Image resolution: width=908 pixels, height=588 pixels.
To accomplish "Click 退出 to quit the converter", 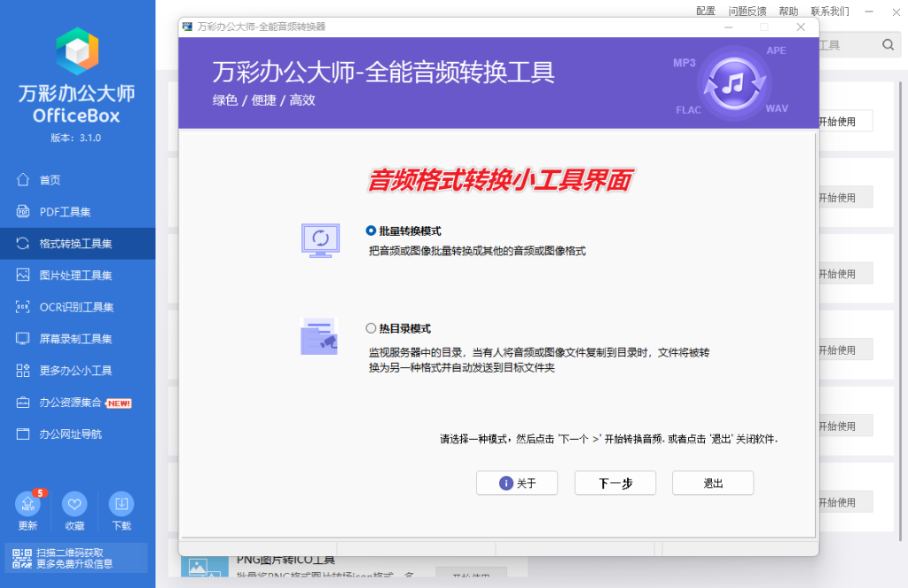I will [x=712, y=482].
